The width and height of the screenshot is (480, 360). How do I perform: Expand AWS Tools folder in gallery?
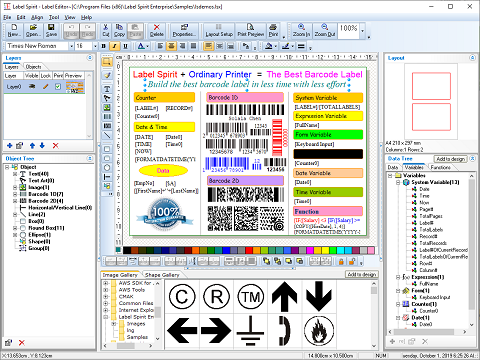coord(106,290)
